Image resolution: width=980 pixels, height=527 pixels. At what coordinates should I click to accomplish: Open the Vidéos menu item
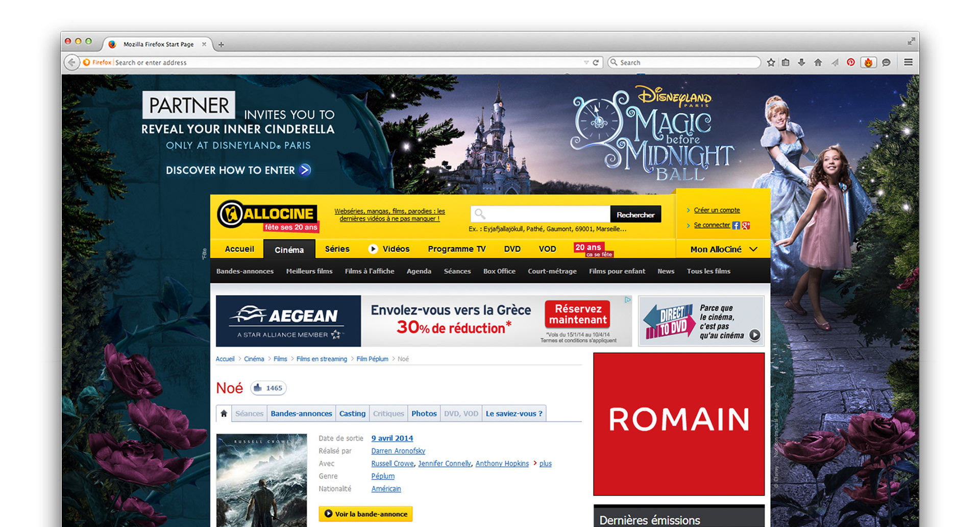389,249
